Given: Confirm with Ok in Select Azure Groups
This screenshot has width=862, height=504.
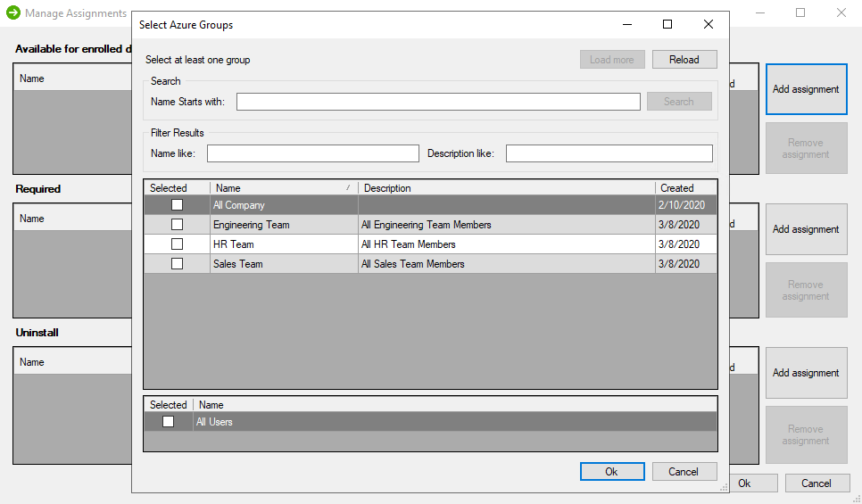Looking at the screenshot, I should click(612, 472).
